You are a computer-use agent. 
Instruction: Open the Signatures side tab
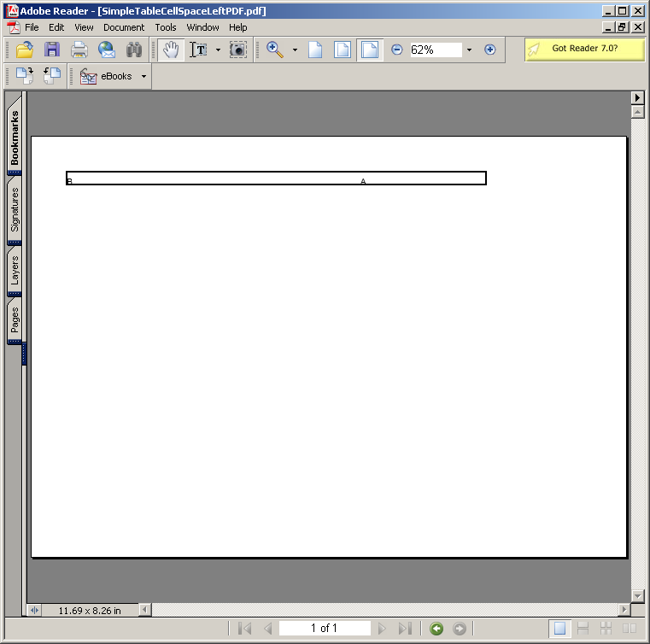(15, 209)
